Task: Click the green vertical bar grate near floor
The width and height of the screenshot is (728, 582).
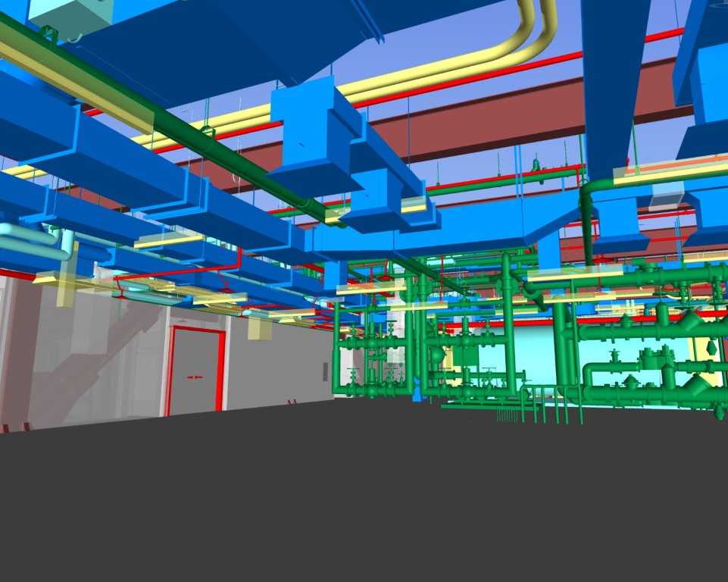Action: [507, 415]
